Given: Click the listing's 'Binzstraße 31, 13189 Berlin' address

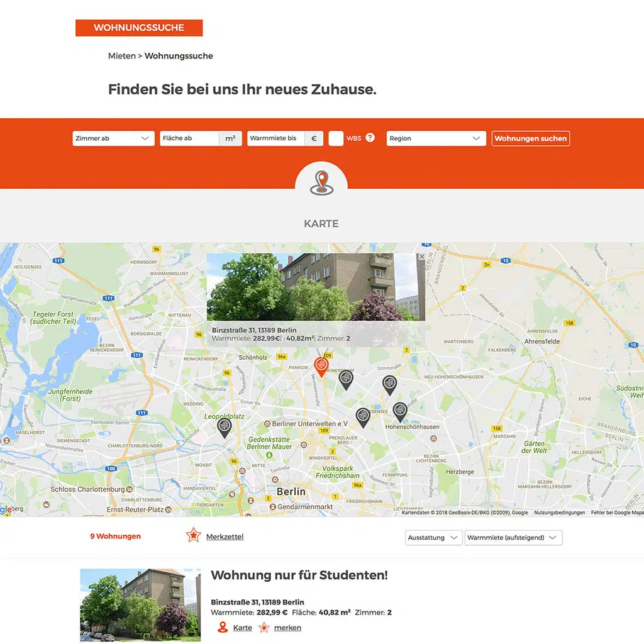Looking at the screenshot, I should (x=257, y=602).
